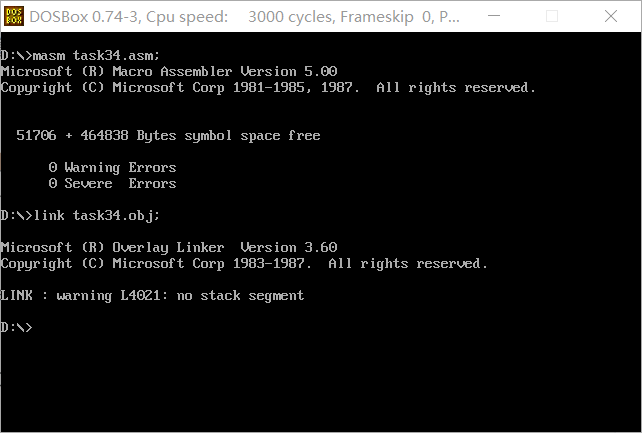Click the Bytes symbol space free line
This screenshot has width=642, height=433.
click(168, 135)
